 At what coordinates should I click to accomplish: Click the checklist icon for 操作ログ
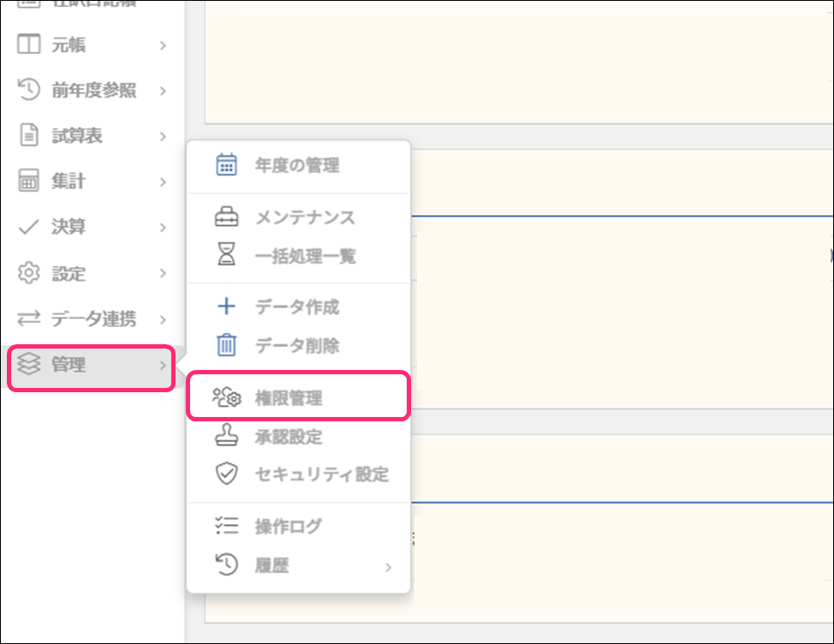226,527
